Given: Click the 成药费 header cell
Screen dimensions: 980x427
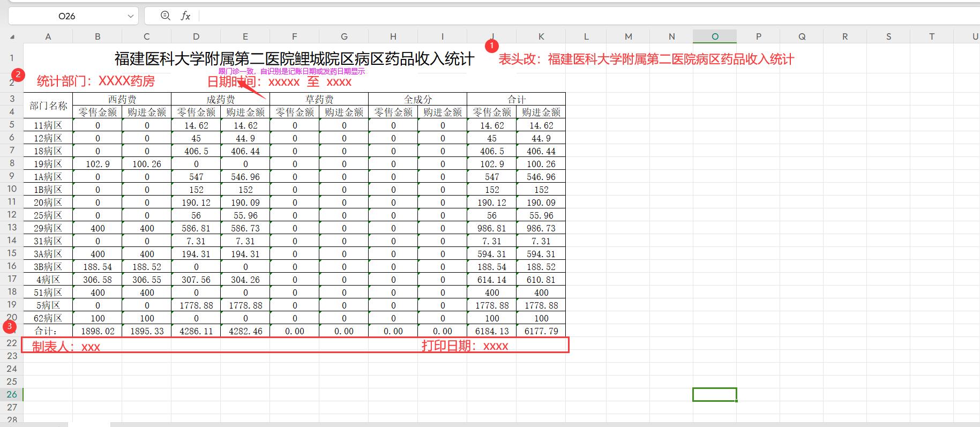Looking at the screenshot, I should click(221, 99).
